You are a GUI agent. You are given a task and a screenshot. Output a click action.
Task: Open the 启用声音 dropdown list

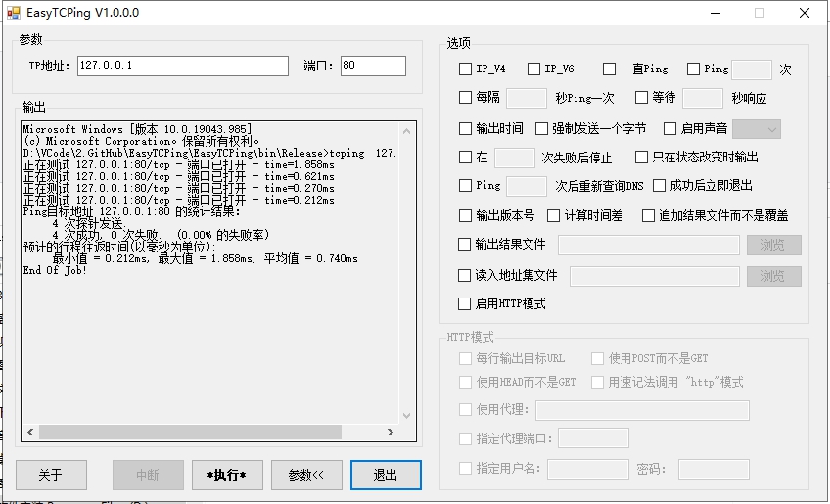pyautogui.click(x=757, y=129)
